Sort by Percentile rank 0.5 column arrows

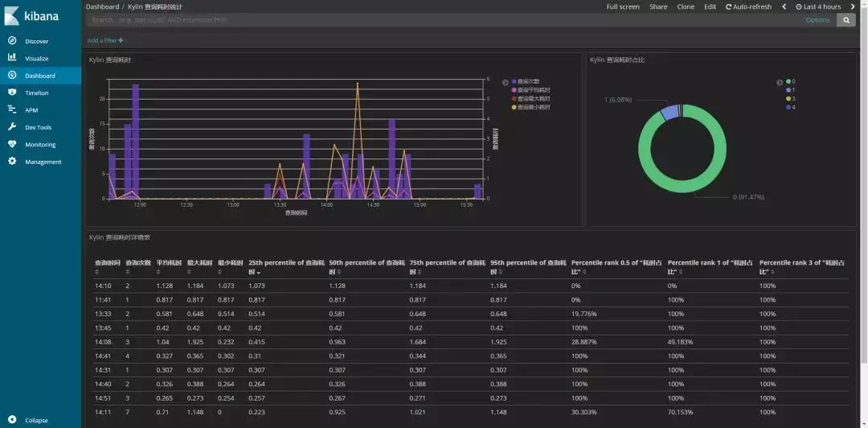[x=584, y=272]
